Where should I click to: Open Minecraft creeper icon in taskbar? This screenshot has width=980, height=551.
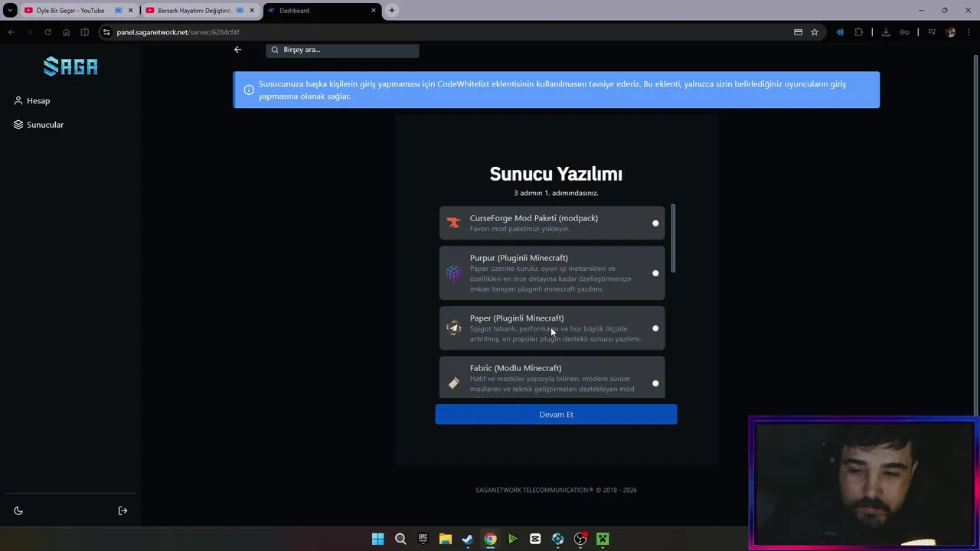[603, 539]
